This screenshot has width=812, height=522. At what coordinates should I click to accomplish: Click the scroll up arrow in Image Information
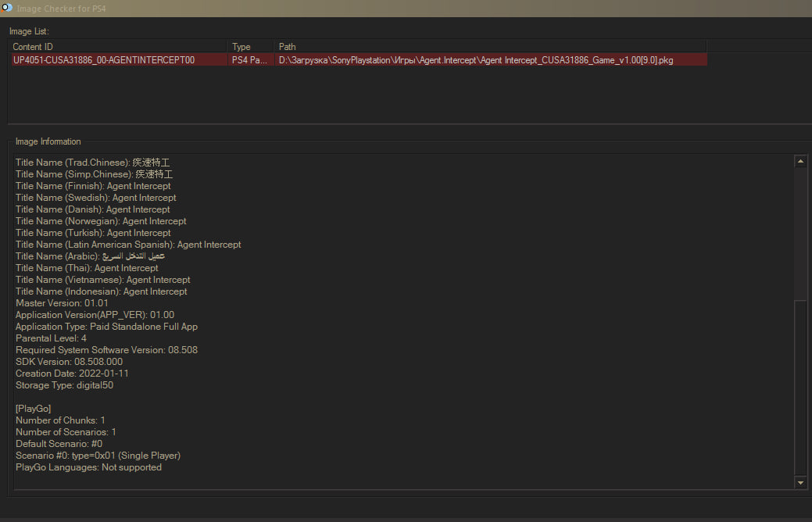[x=800, y=161]
